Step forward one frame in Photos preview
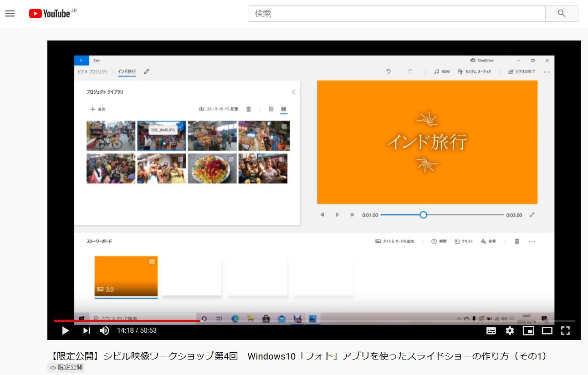 tap(352, 215)
